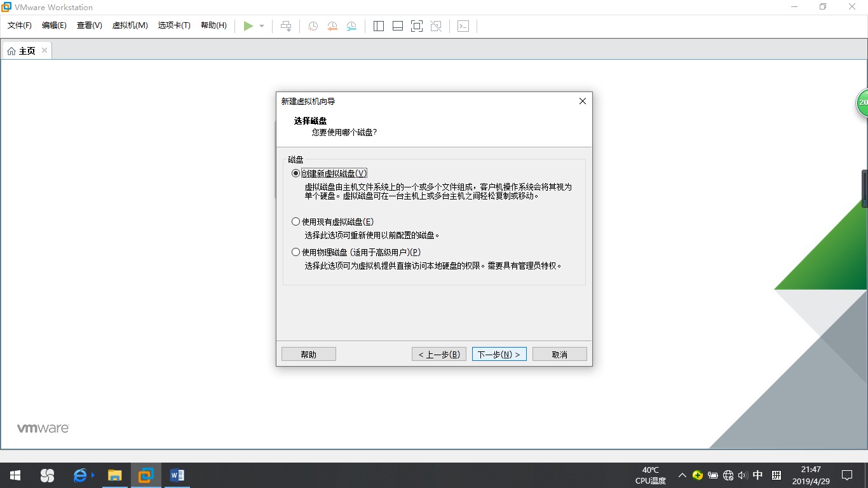Open the snapshot manager wrench icon
This screenshot has width=868, height=488.
[x=351, y=26]
